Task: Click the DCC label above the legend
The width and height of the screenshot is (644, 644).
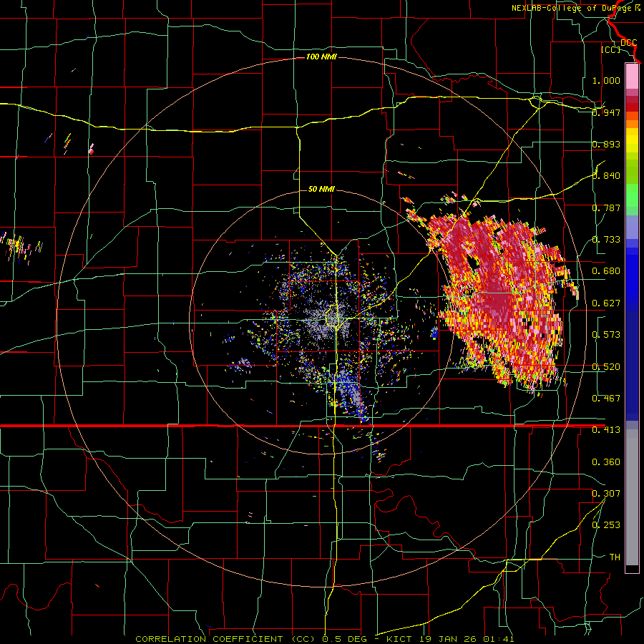Action: pyautogui.click(x=628, y=43)
